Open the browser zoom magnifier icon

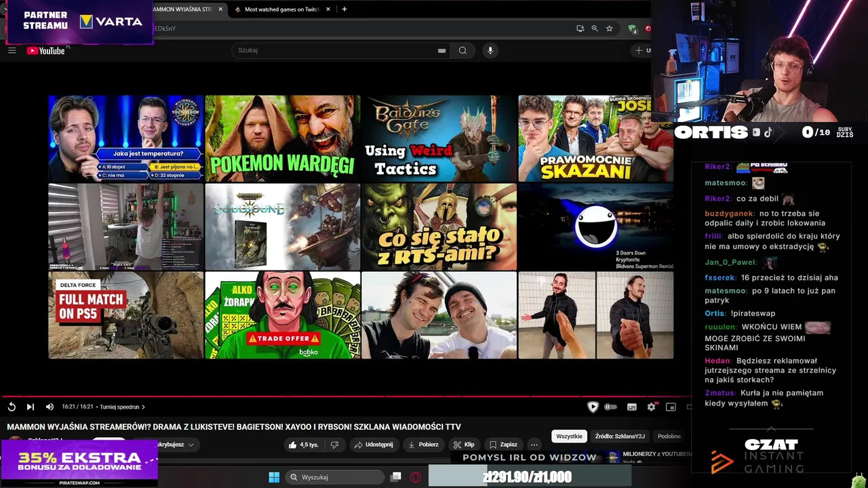click(x=595, y=28)
